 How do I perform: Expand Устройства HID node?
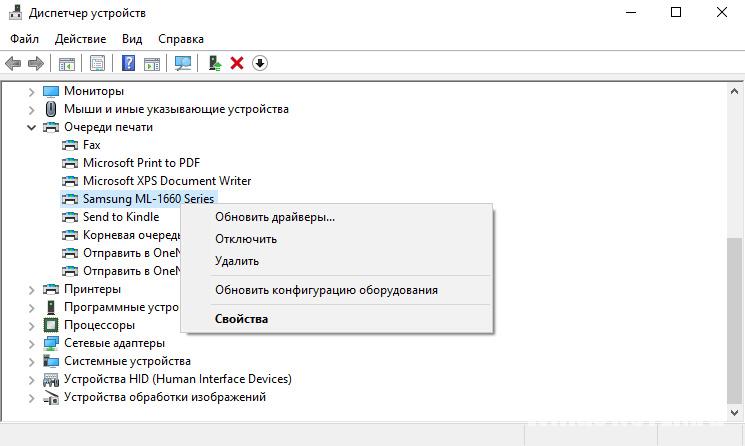[x=31, y=380]
